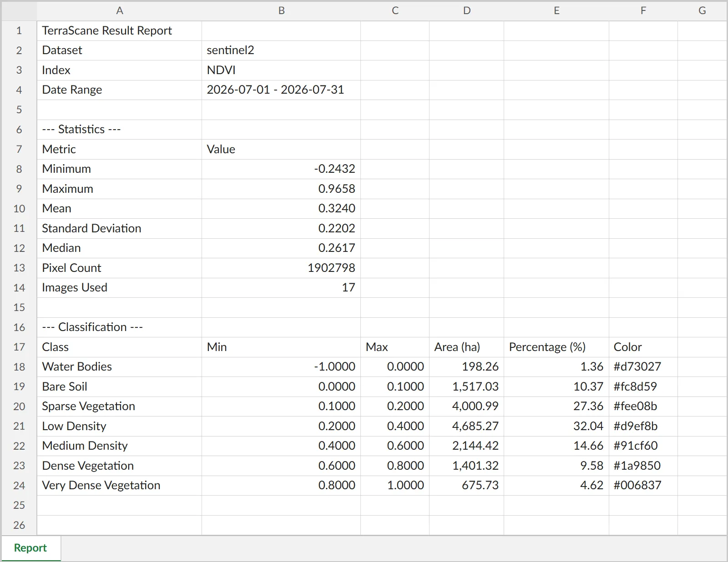Select row 8 header
The width and height of the screenshot is (728, 562).
pyautogui.click(x=19, y=169)
